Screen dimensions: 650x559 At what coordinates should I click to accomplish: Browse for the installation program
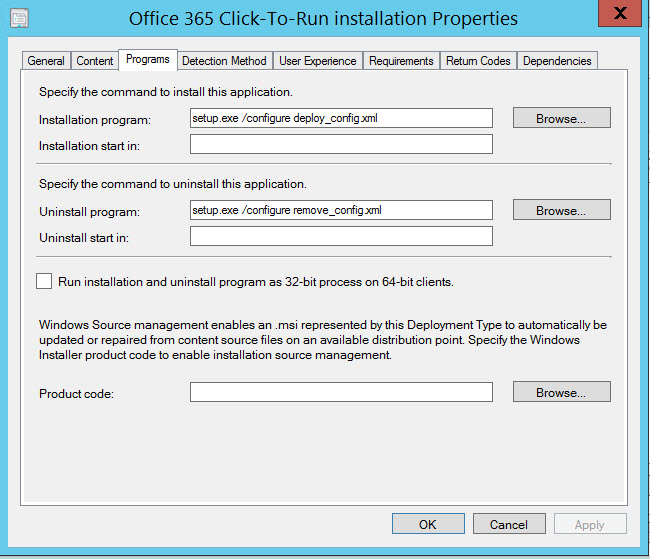pyautogui.click(x=561, y=118)
